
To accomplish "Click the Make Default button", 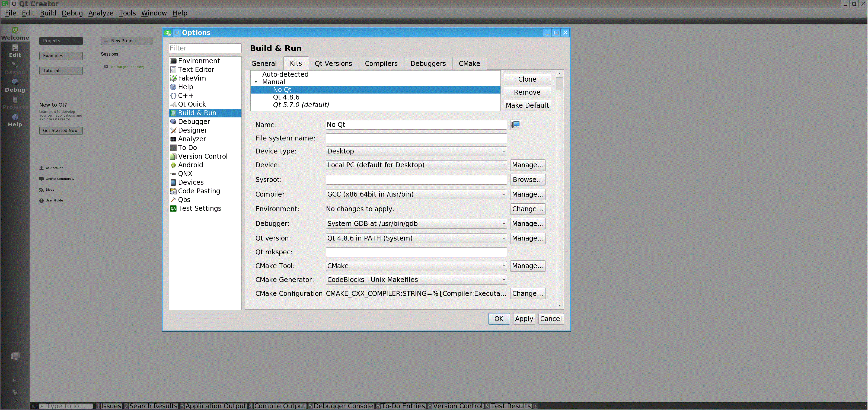I will (527, 105).
